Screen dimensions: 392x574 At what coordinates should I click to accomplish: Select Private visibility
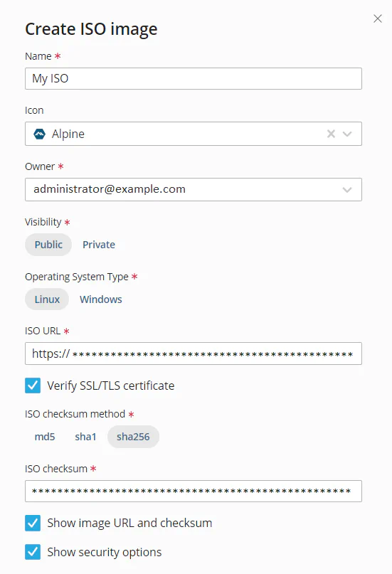click(99, 245)
